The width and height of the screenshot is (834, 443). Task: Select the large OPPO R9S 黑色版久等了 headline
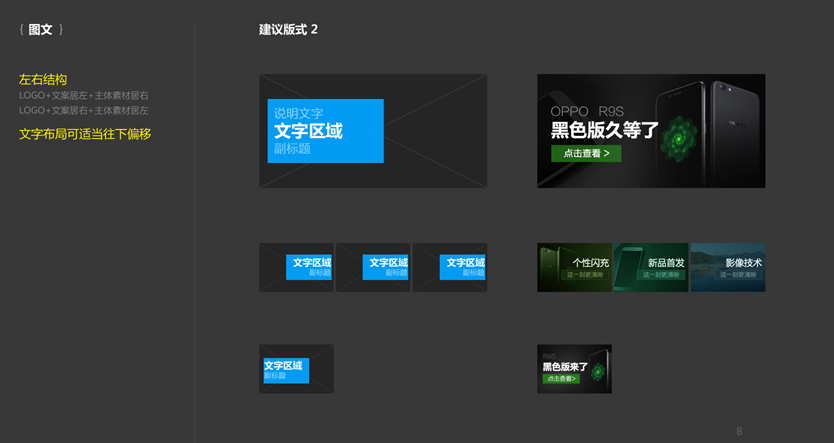click(606, 130)
